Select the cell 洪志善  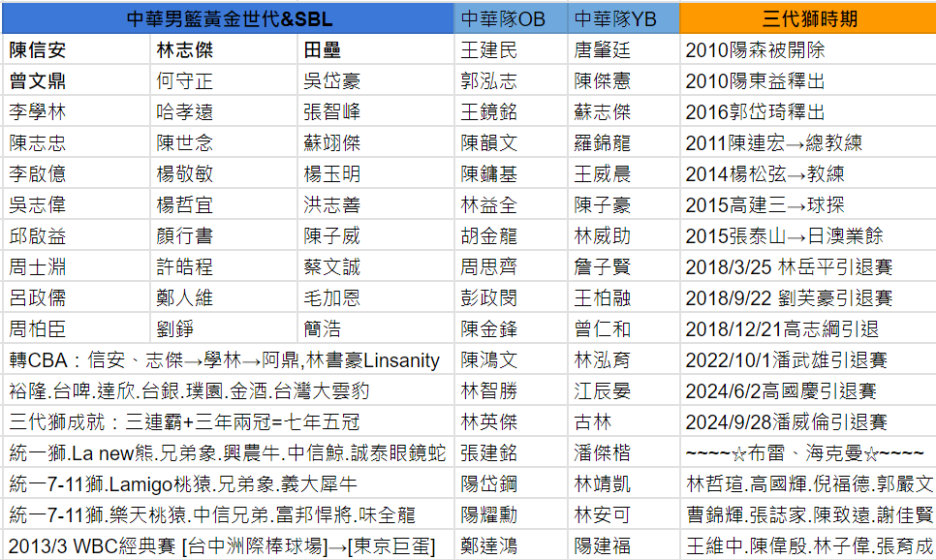tap(376, 204)
